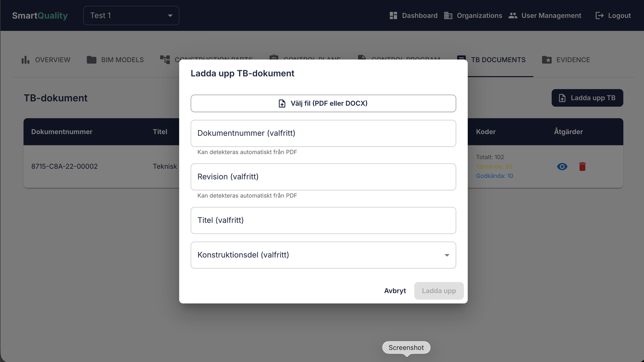Focus the Dokumentnummer (valfritt) field
The image size is (644, 362).
[323, 133]
